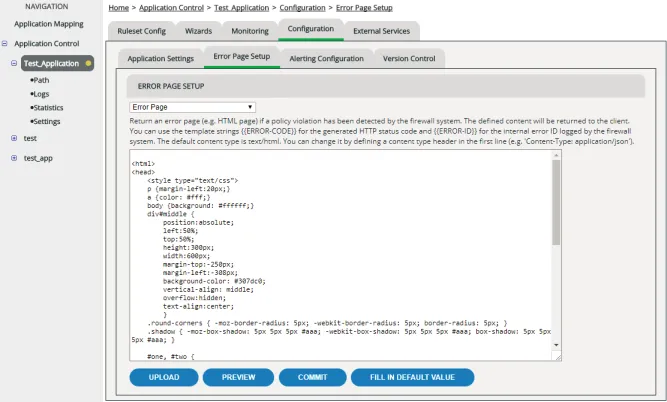
Task: Click the 'text-align:center;' line
Action: point(198,306)
